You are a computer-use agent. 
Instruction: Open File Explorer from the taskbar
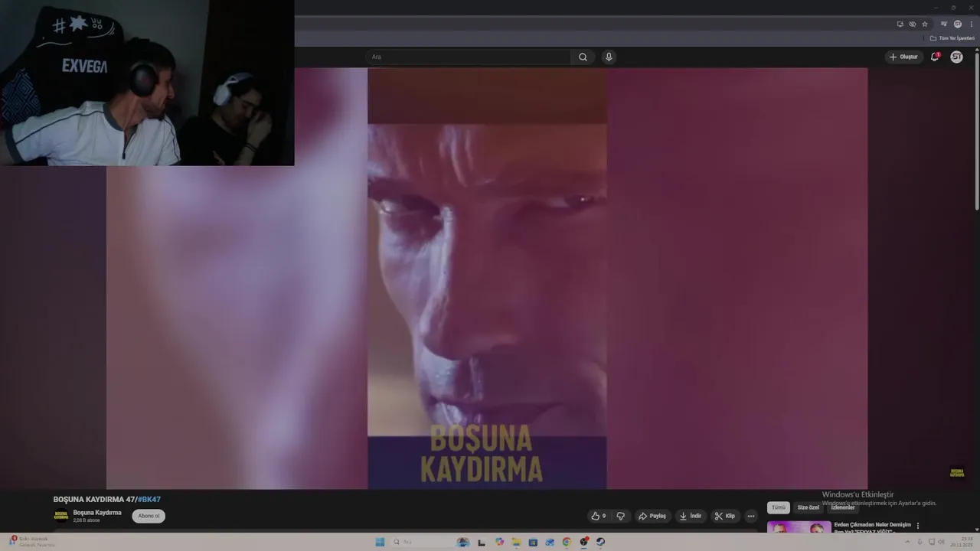[516, 542]
